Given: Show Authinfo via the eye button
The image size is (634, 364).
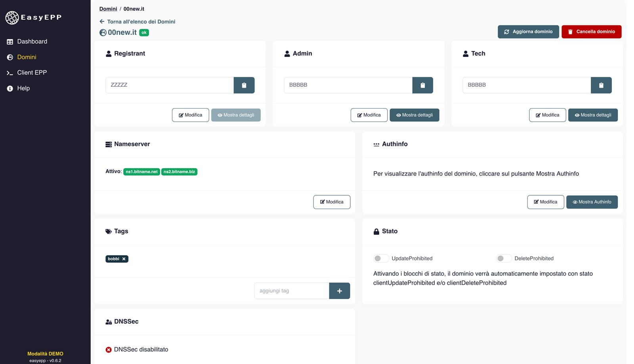Looking at the screenshot, I should pyautogui.click(x=592, y=202).
